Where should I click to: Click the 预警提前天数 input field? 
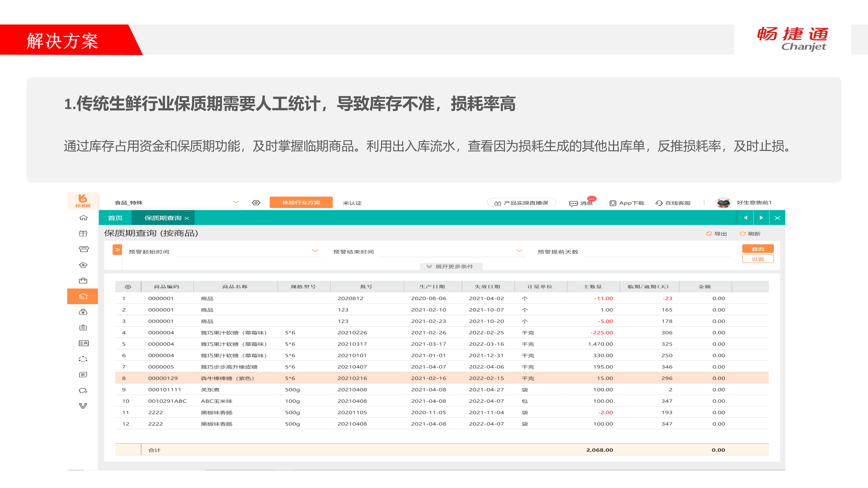(x=657, y=252)
